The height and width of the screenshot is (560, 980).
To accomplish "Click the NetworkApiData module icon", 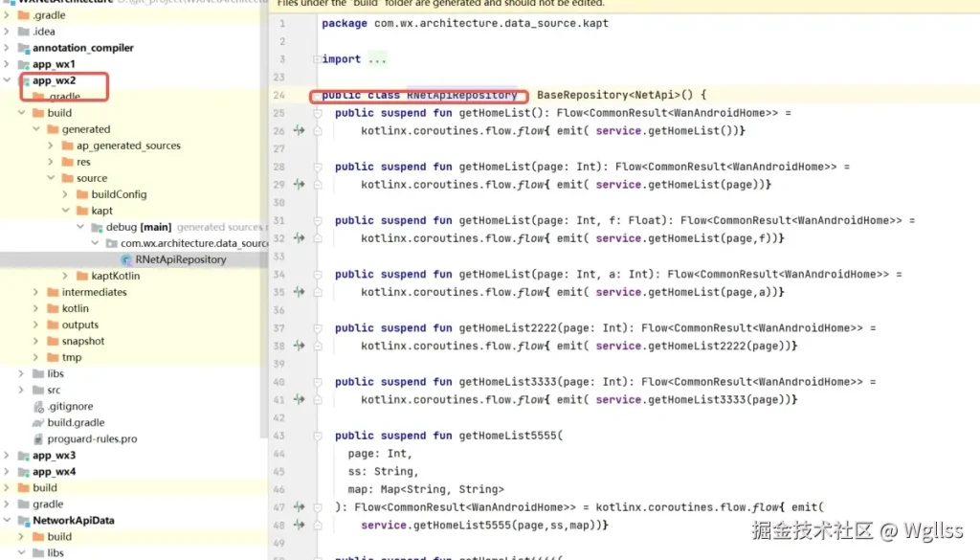I will [22, 520].
